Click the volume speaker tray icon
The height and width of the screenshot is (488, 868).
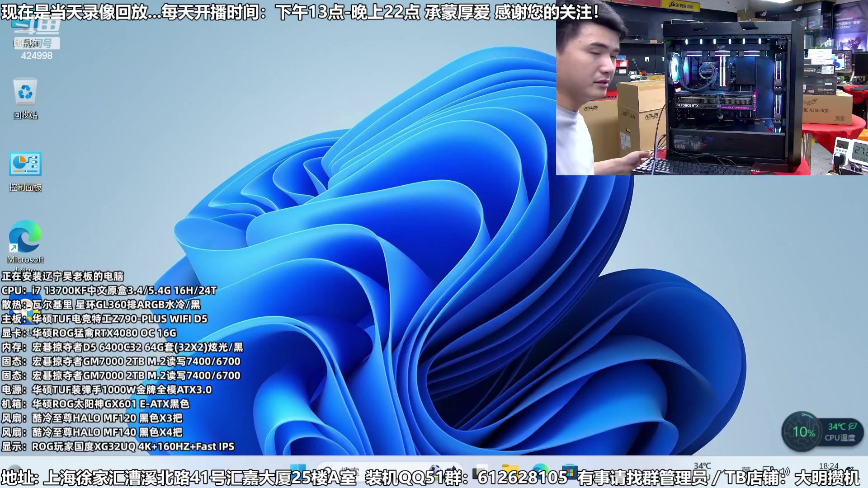point(786,471)
